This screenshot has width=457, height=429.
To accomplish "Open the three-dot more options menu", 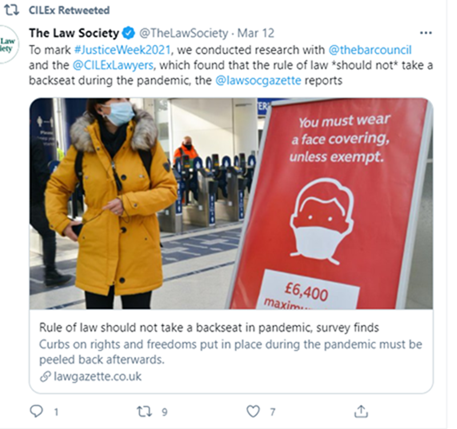I will 426,33.
